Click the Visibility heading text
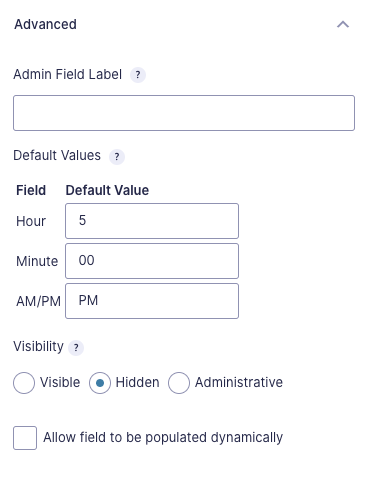Viewport: 368px width, 477px height. click(38, 347)
